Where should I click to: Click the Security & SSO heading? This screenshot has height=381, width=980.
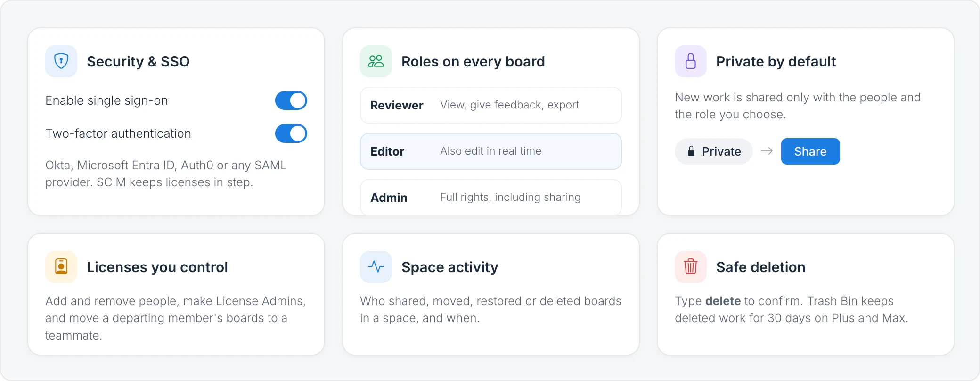coord(138,61)
